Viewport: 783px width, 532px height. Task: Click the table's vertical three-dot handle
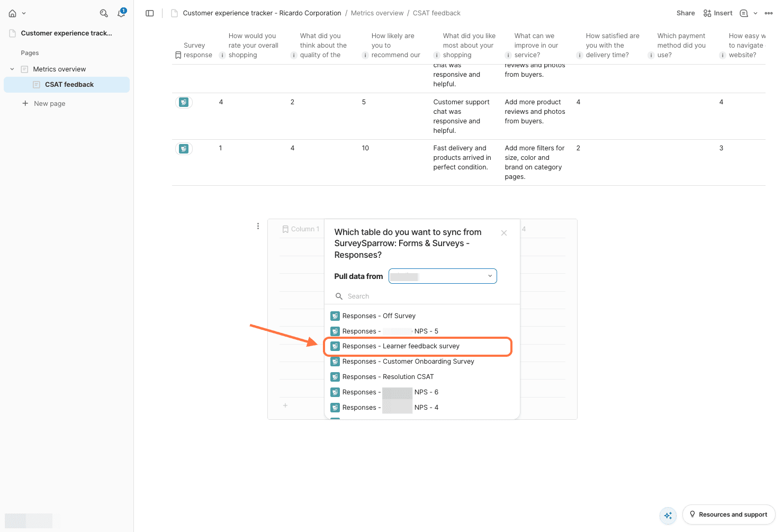258,226
